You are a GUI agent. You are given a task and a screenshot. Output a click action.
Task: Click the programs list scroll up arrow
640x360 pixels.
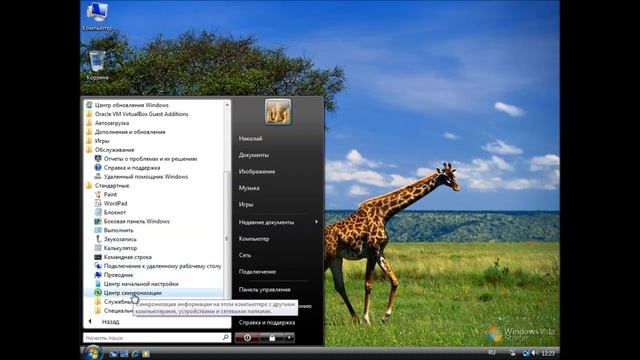click(227, 105)
